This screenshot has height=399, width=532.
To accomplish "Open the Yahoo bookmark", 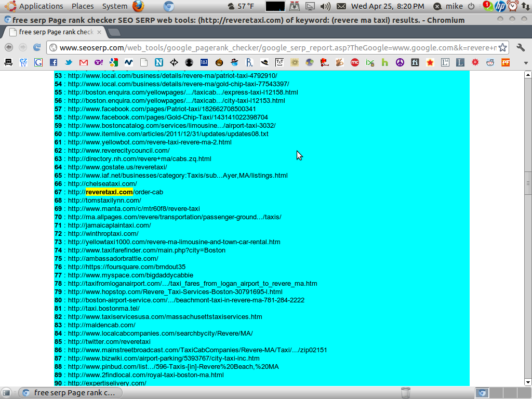I will (x=98, y=62).
